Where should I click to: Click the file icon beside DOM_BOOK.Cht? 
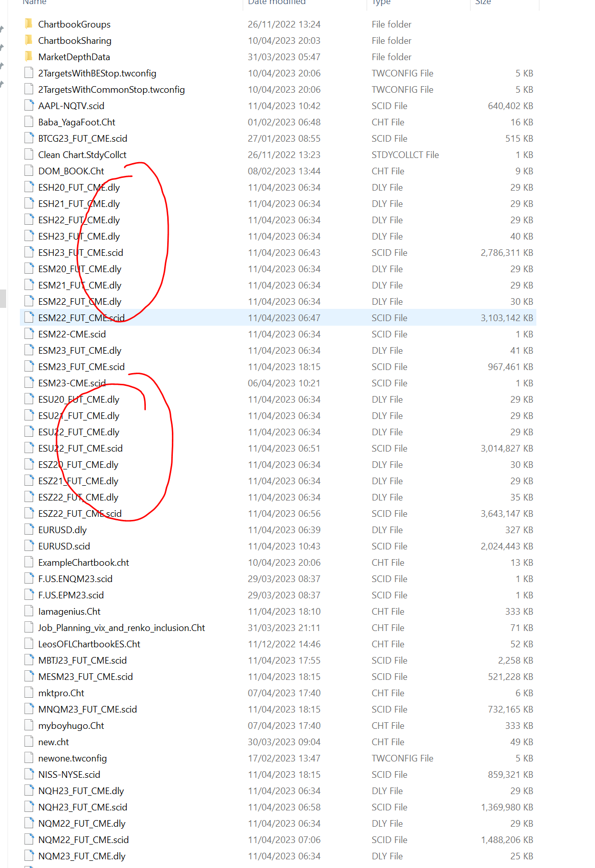pyautogui.click(x=29, y=171)
